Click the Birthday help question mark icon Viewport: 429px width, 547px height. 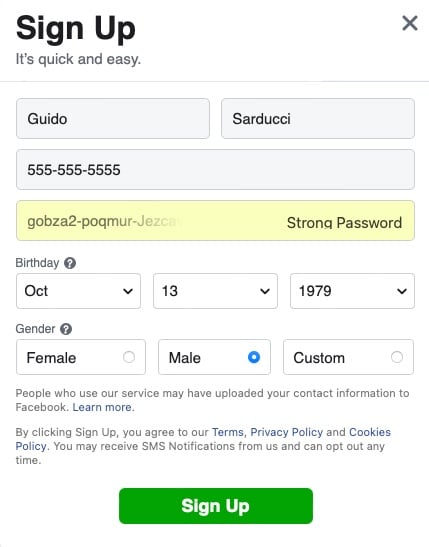pyautogui.click(x=70, y=263)
